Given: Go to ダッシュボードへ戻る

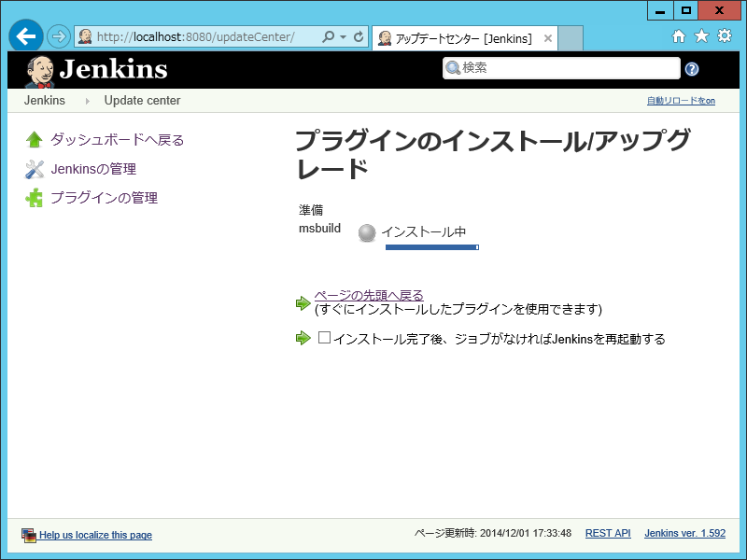Looking at the screenshot, I should tap(118, 140).
